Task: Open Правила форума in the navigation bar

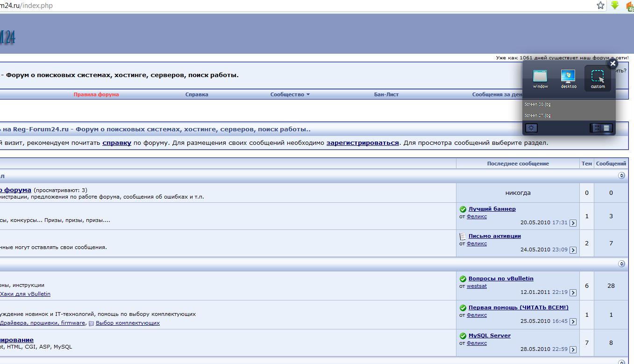Action: (96, 94)
